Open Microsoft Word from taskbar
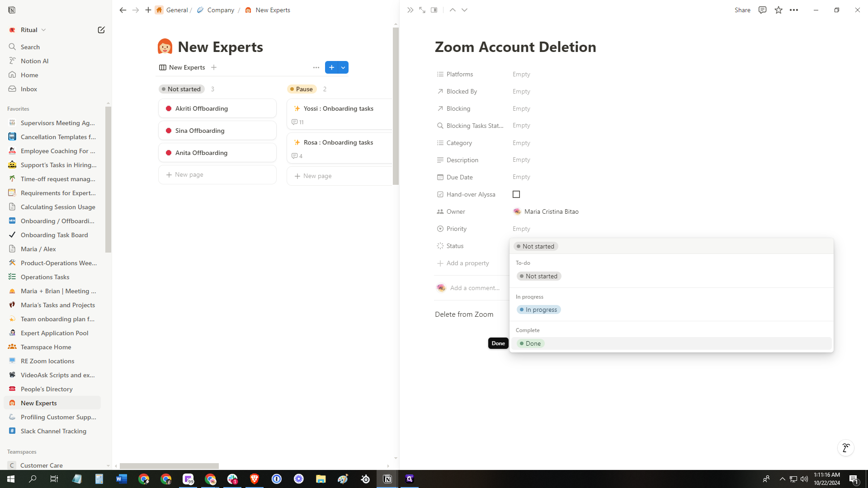The width and height of the screenshot is (868, 488). (x=122, y=479)
